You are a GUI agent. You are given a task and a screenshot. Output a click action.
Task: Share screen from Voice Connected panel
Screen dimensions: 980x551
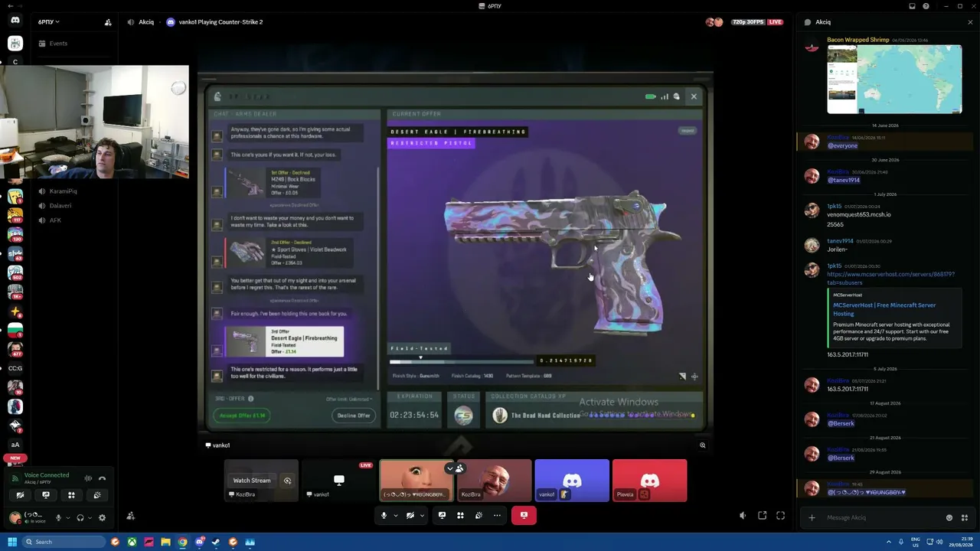coord(45,495)
